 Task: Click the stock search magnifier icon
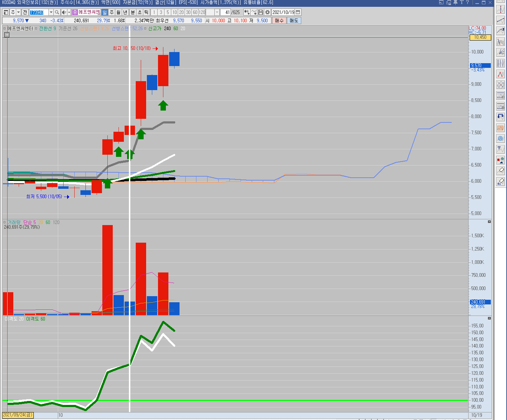[x=57, y=12]
